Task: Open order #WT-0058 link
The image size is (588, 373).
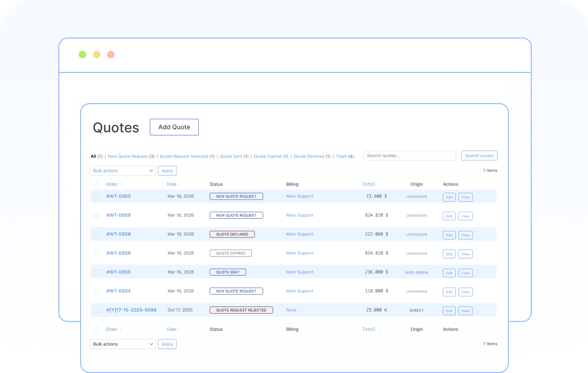Action: (x=119, y=234)
